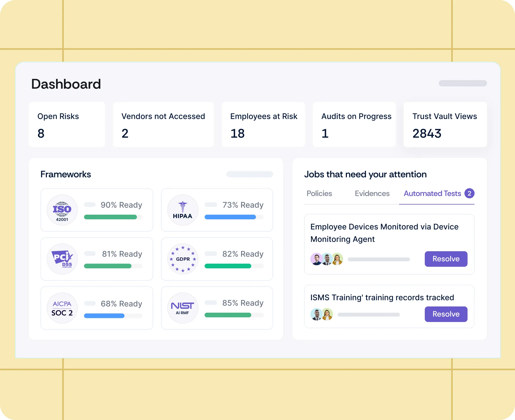The height and width of the screenshot is (420, 515).
Task: Open the Trust Vault Views card
Action: 445,124
